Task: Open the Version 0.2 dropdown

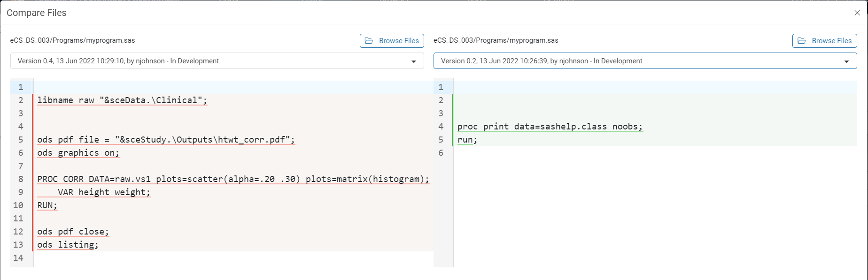Action: coord(645,61)
